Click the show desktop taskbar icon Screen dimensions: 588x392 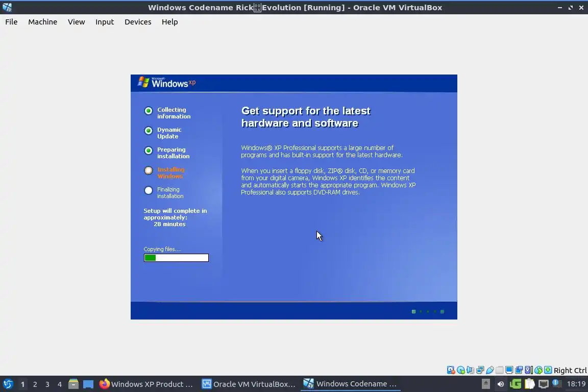pyautogui.click(x=88, y=384)
